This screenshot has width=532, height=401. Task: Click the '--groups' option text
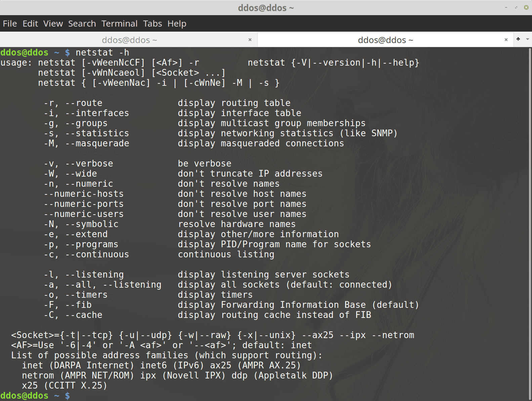tap(86, 123)
